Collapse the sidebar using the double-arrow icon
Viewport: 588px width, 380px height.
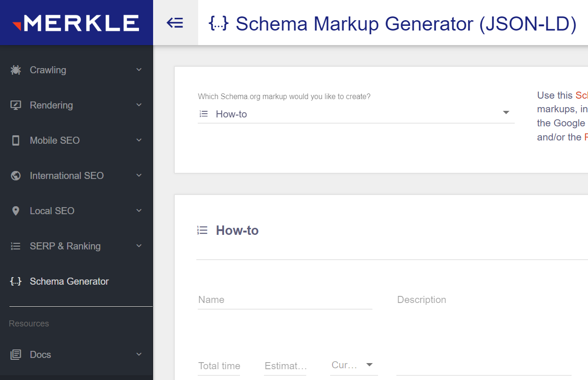click(x=175, y=23)
